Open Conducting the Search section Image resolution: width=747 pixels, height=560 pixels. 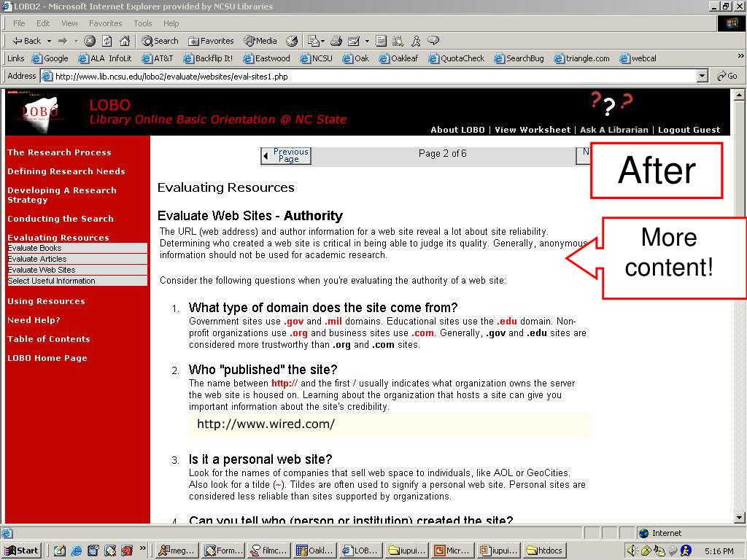(61, 219)
